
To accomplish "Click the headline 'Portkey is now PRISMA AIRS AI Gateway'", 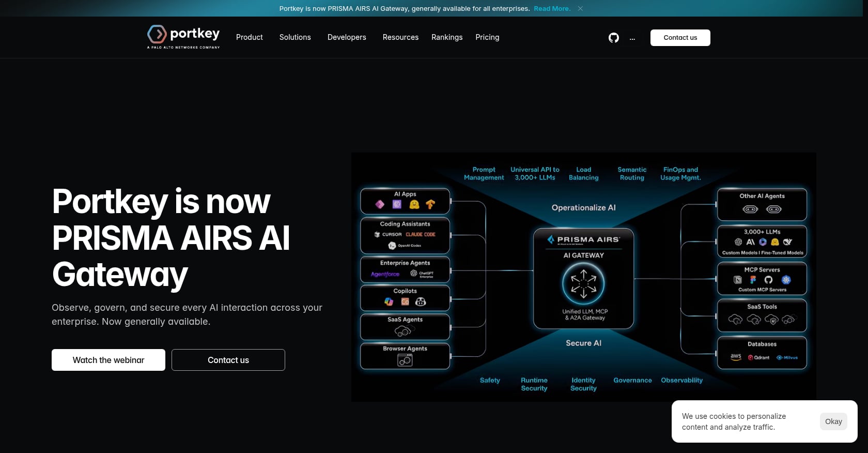I will [x=171, y=238].
